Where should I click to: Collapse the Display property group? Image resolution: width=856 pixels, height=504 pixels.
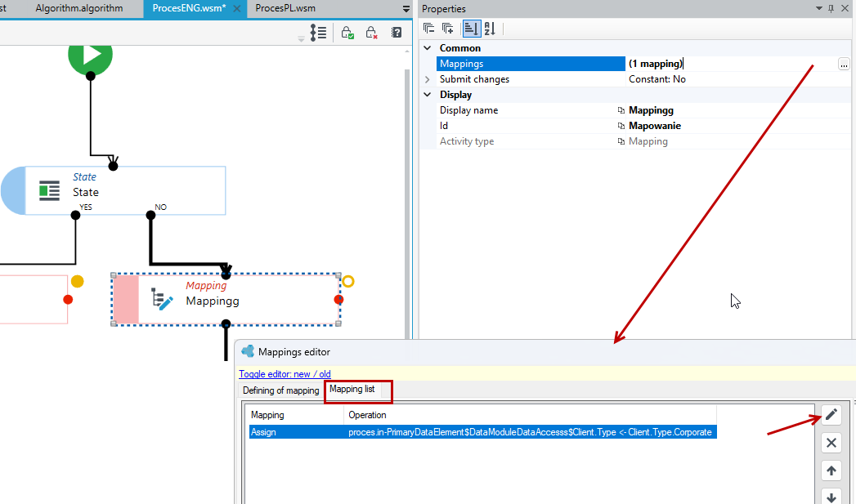428,95
